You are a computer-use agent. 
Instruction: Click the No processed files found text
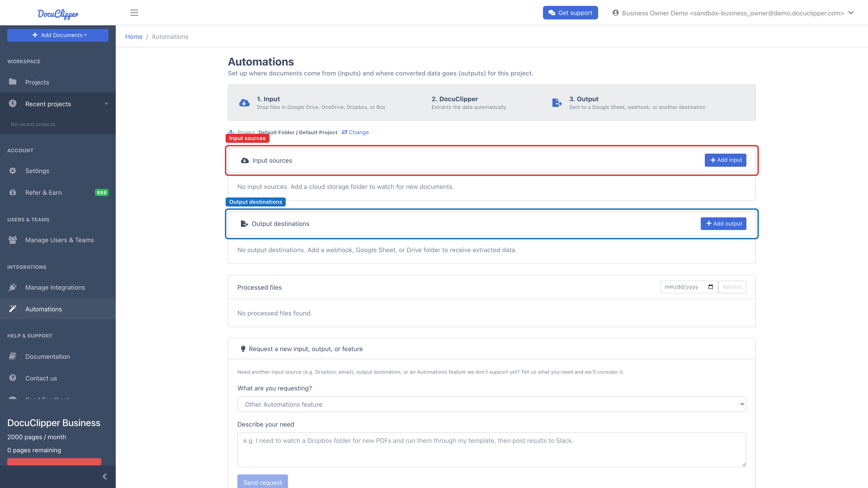click(x=274, y=313)
